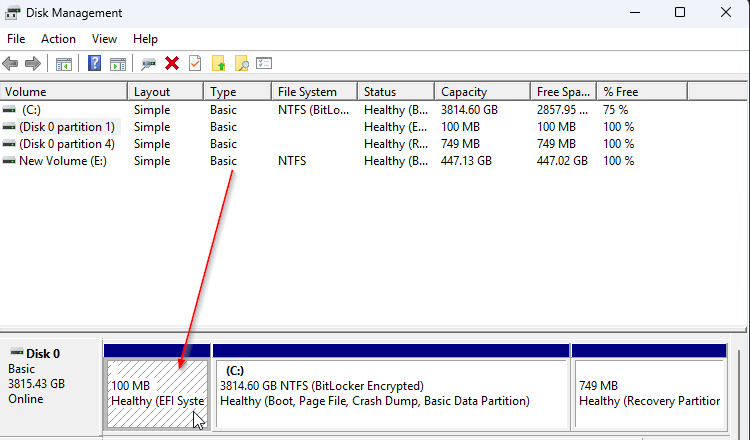750x440 pixels.
Task: Click folder icon with green up arrow
Action: [219, 63]
